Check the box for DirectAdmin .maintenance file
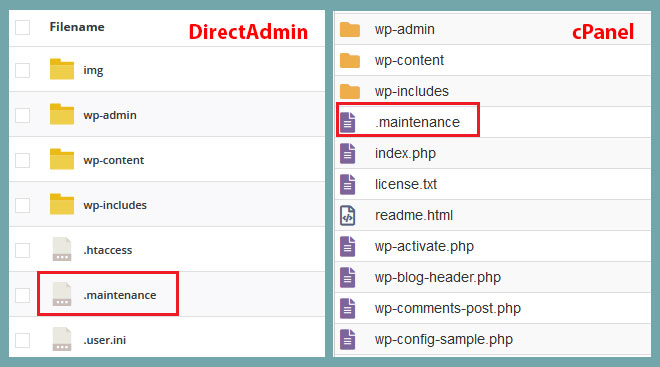 22,295
